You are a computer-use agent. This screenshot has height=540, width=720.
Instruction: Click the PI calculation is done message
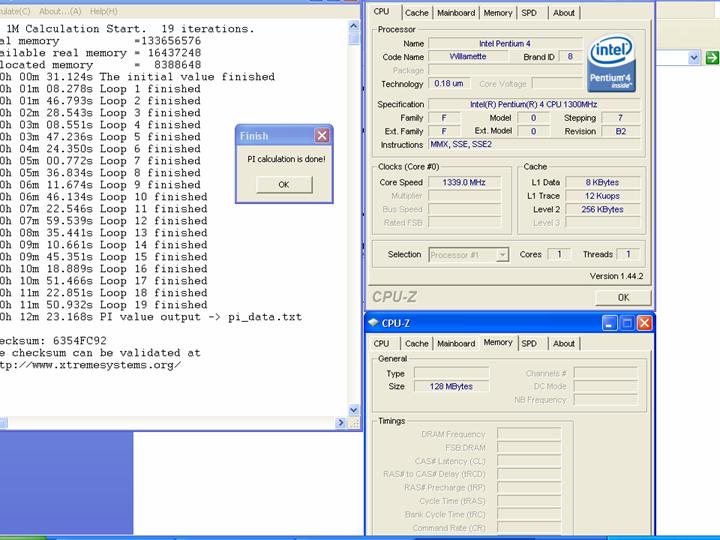click(286, 159)
